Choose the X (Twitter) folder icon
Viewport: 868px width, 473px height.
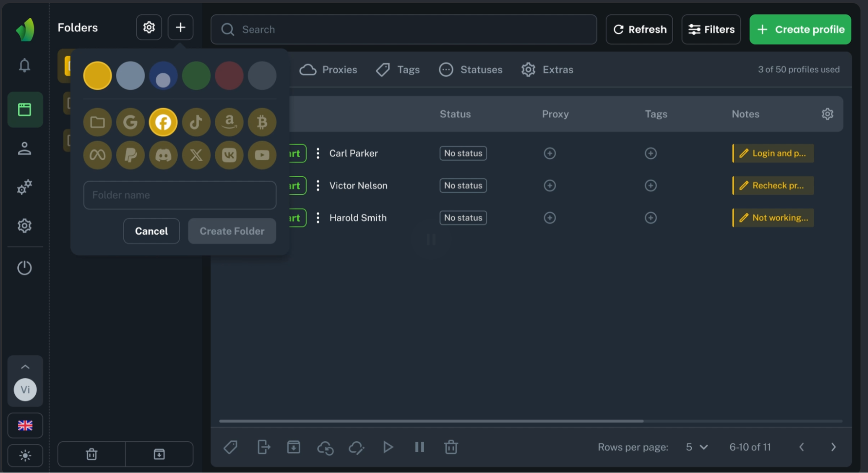tap(196, 155)
